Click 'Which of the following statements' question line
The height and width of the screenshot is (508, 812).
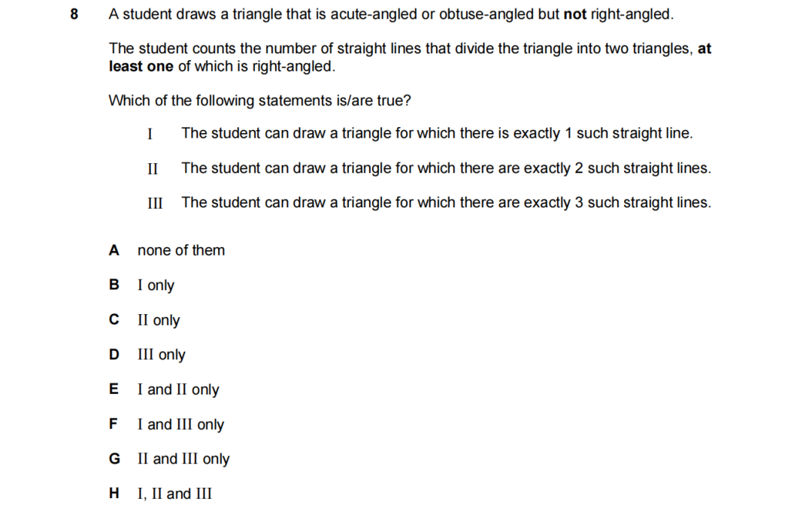tap(260, 101)
